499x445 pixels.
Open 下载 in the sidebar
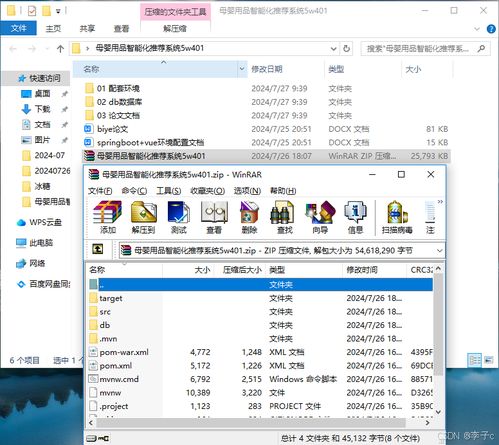[x=42, y=109]
